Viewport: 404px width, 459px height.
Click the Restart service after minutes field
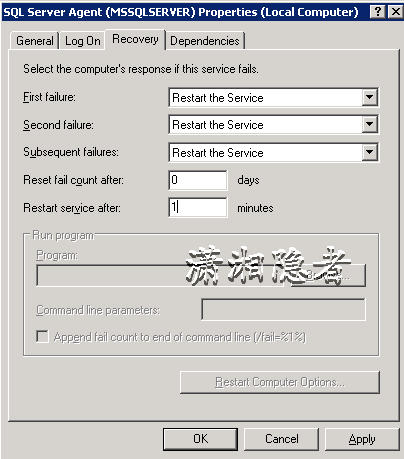[198, 207]
